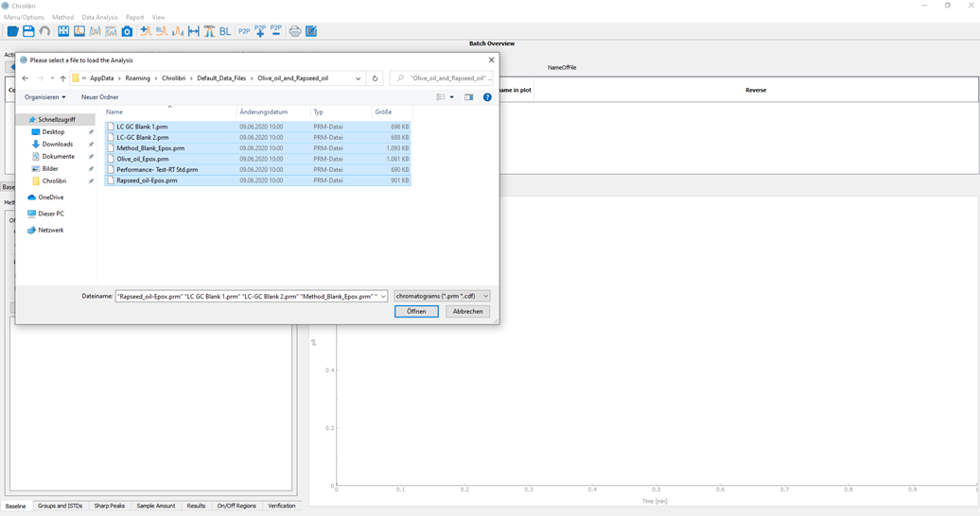Click the single chromatogram plot toolbar icon
Image resolution: width=980 pixels, height=516 pixels.
[79, 30]
